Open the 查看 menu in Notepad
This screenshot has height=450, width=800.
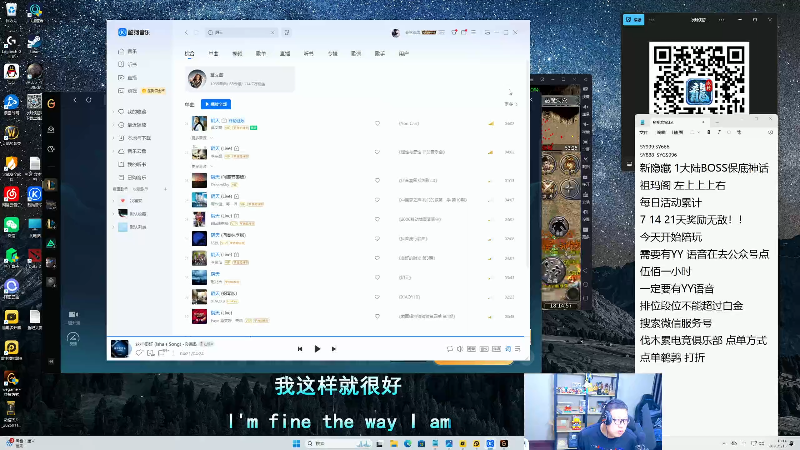coord(678,132)
